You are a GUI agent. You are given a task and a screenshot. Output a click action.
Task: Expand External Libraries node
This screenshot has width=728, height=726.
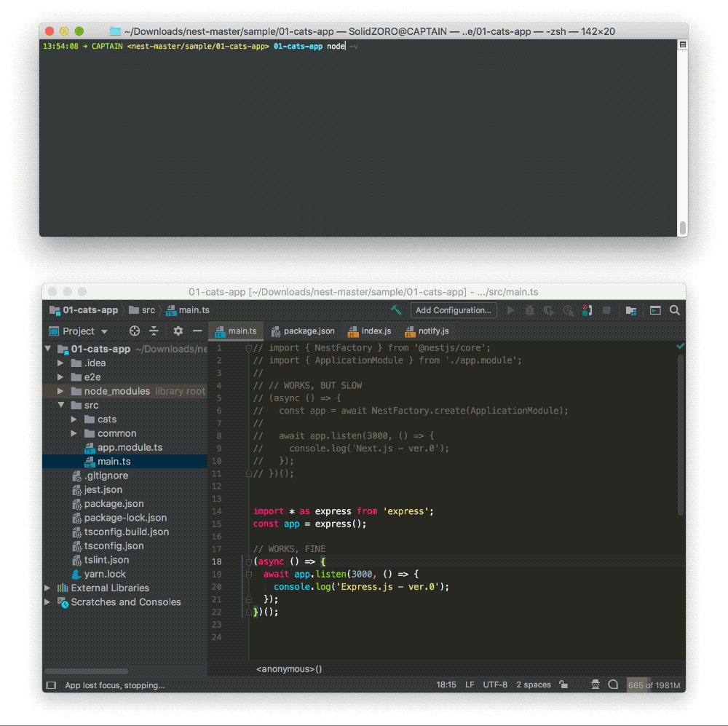coord(47,588)
